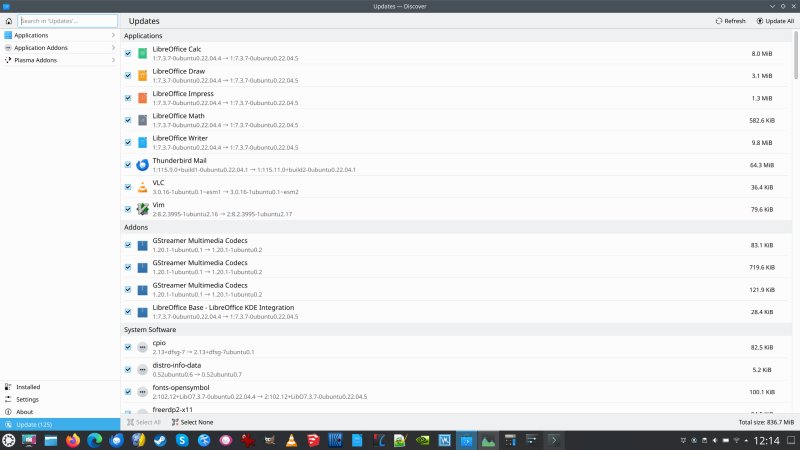Viewport: 800px width, 450px height.
Task: Open the Installed page
Action: pyautogui.click(x=60, y=387)
